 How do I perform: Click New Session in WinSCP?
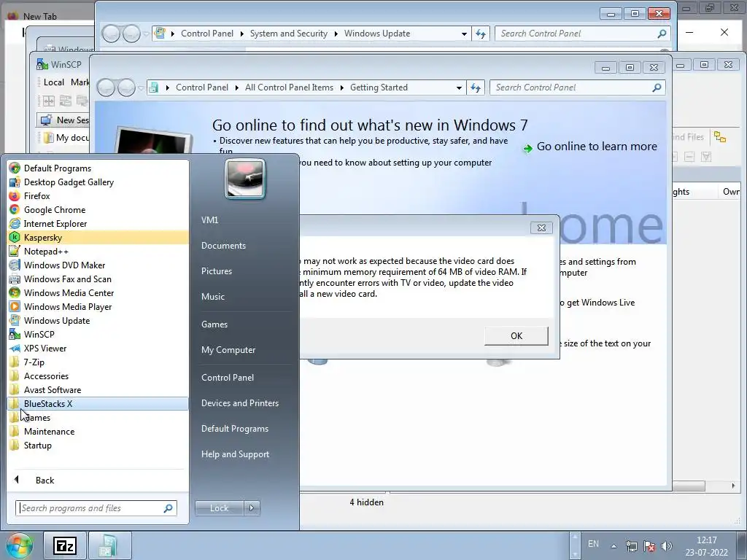pos(65,120)
